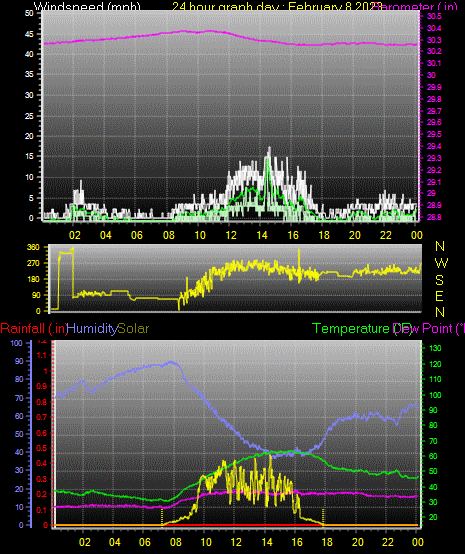Click the wind gust peak near 14:00
This screenshot has width=465, height=554.
(x=270, y=149)
